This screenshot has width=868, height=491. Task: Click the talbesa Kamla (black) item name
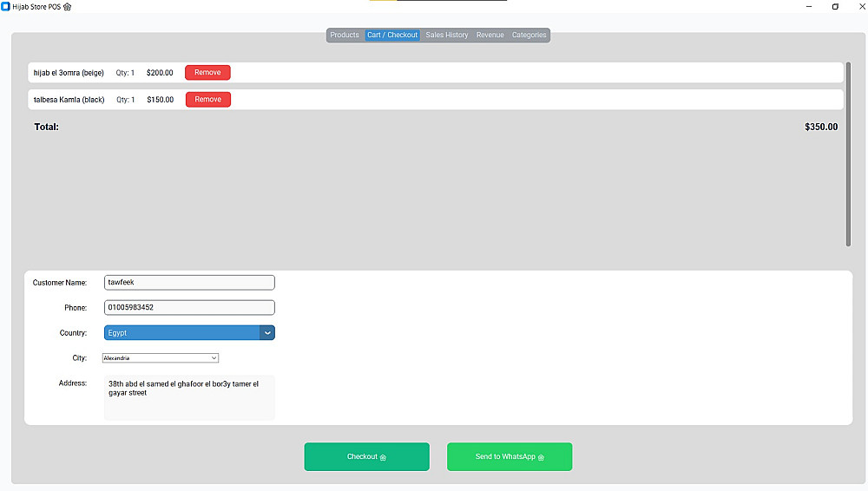click(x=69, y=100)
